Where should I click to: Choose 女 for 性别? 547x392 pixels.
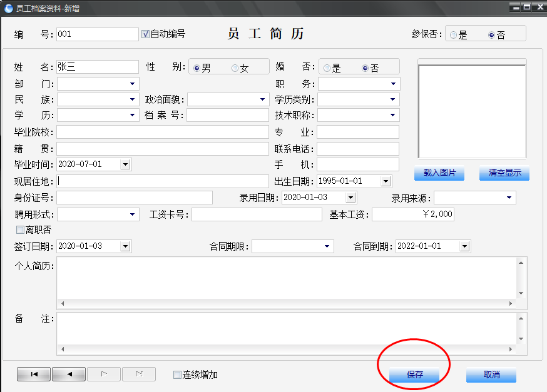coord(235,68)
